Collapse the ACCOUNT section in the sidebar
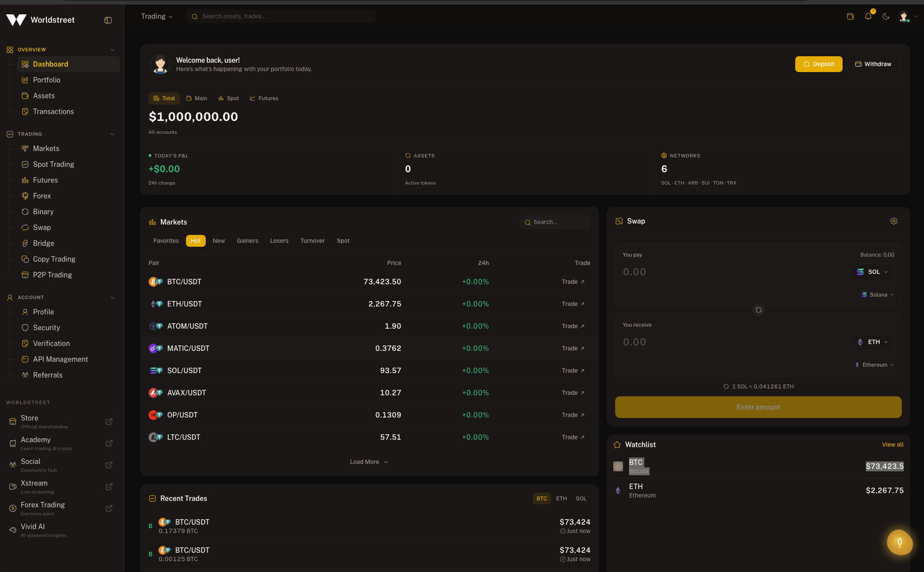 tap(112, 297)
